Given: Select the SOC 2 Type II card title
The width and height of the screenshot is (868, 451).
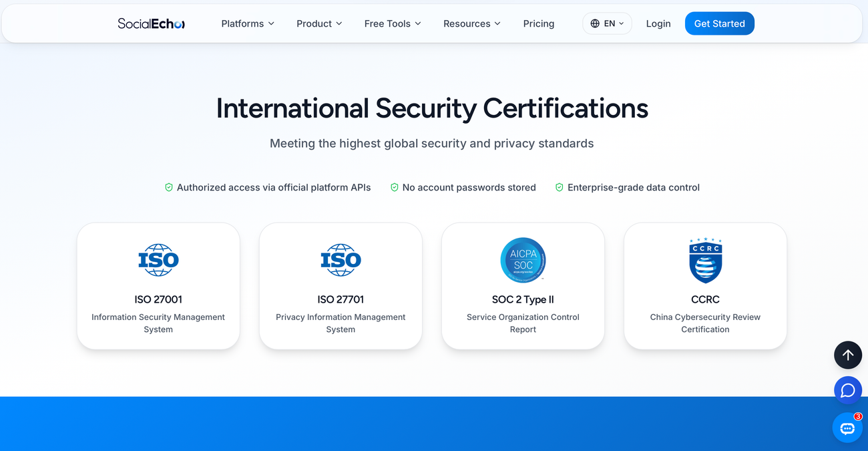Looking at the screenshot, I should [523, 299].
